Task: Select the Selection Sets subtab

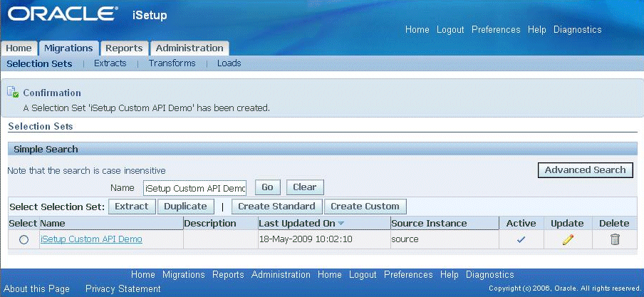Action: (x=39, y=63)
